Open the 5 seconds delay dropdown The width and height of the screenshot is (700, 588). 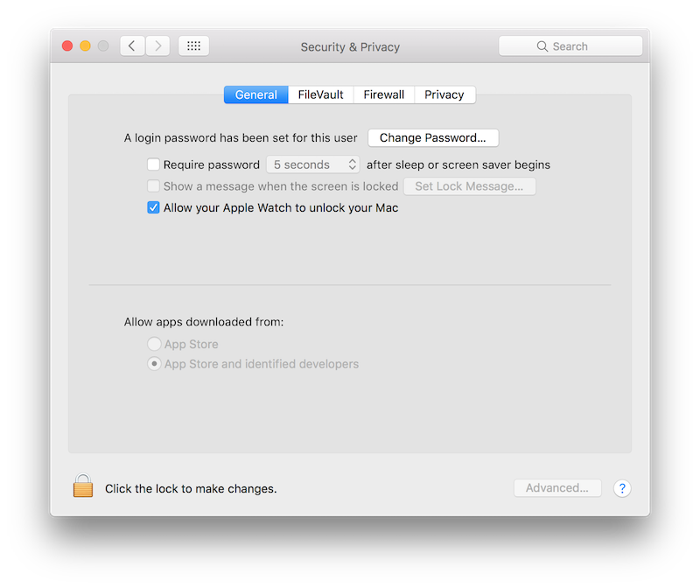coord(313,164)
